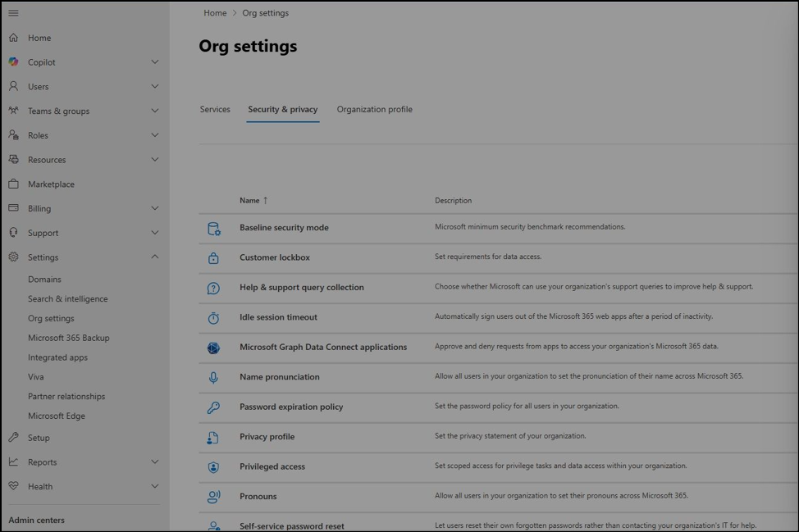
Task: Switch to the Organization profile tab
Action: click(374, 110)
